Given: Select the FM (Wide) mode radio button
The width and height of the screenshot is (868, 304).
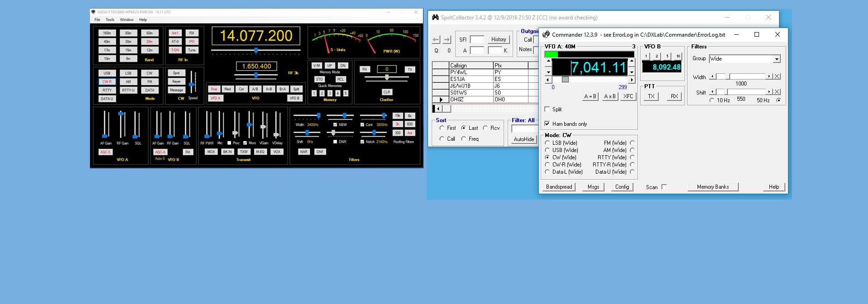Looking at the screenshot, I should (x=632, y=143).
